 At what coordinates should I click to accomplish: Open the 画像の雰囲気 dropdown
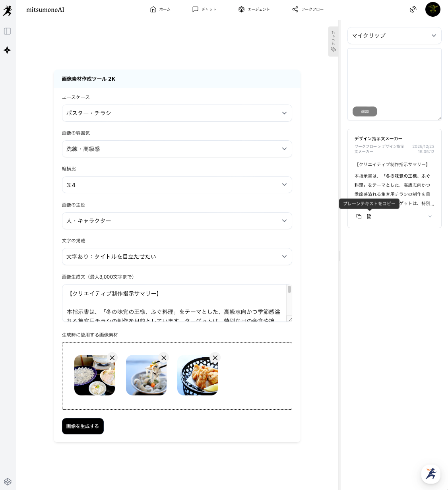click(177, 149)
